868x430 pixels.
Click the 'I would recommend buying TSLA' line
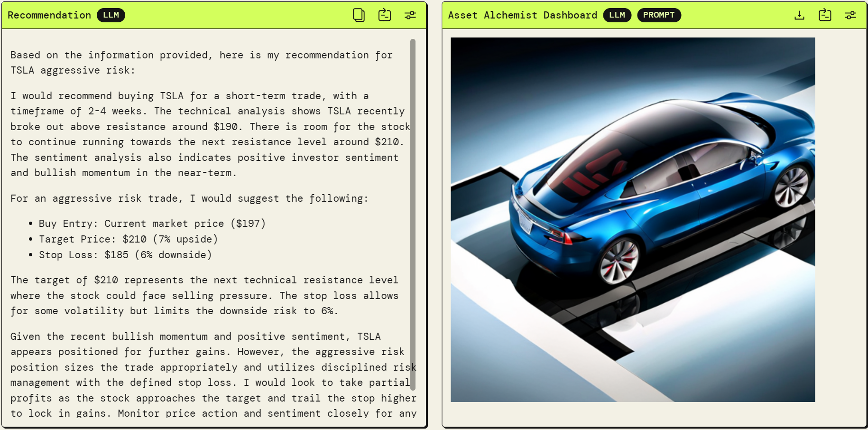point(190,96)
